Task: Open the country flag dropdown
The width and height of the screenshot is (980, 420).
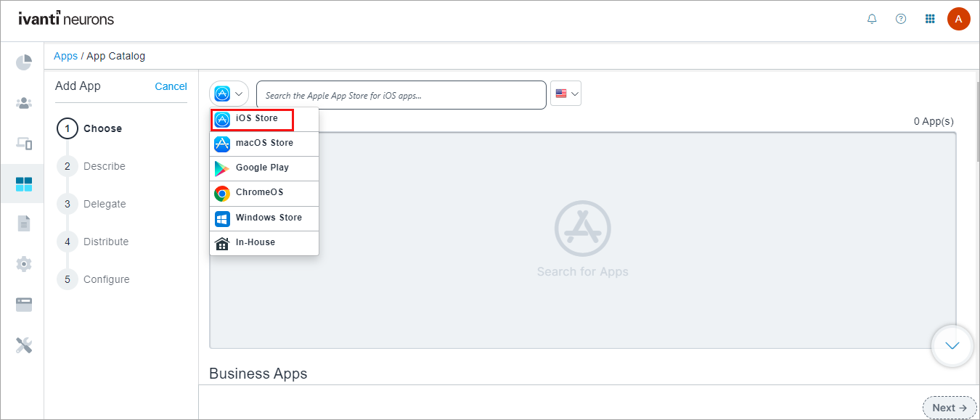Action: 565,93
